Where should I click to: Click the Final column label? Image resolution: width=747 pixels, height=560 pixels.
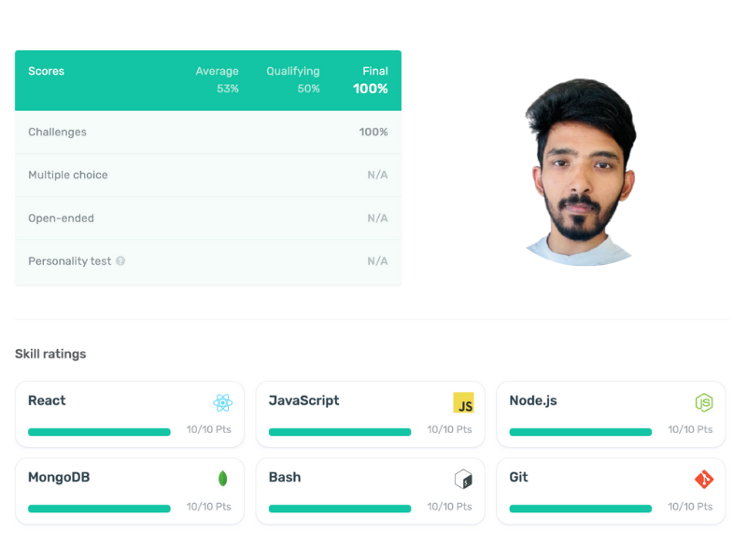[x=375, y=71]
